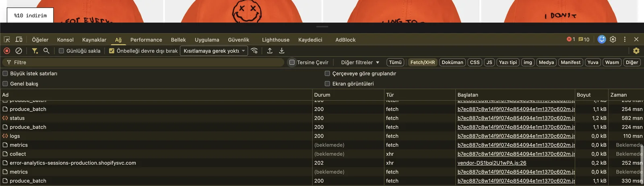Screen dimensions: 644x186
Task: Export HAR file download icon
Action: pyautogui.click(x=282, y=51)
